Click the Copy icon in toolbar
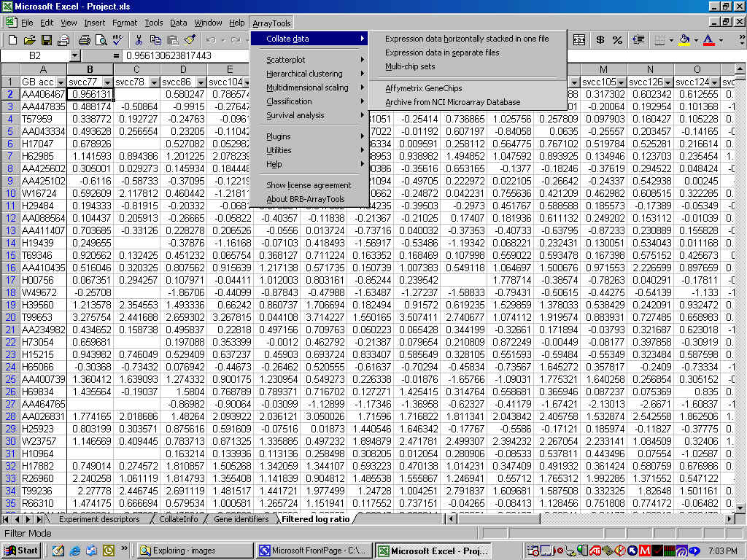 tap(155, 40)
